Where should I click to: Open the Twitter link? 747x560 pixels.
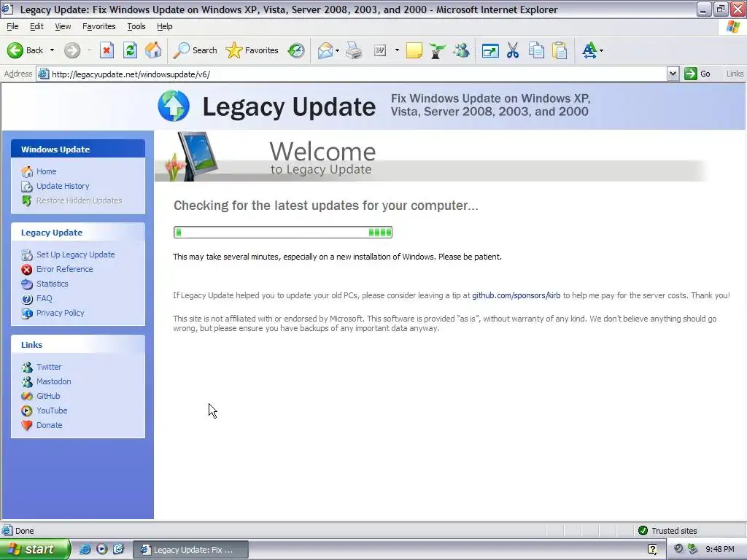[49, 367]
